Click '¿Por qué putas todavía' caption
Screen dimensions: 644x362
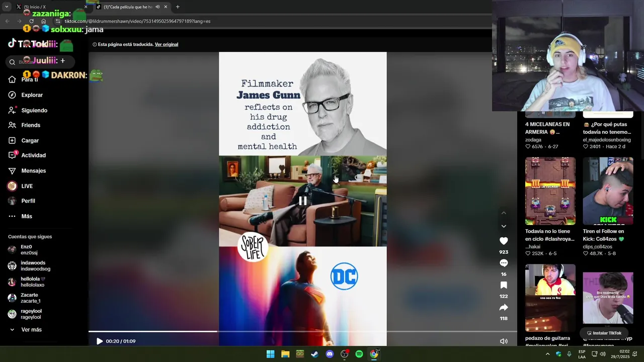coord(607,128)
